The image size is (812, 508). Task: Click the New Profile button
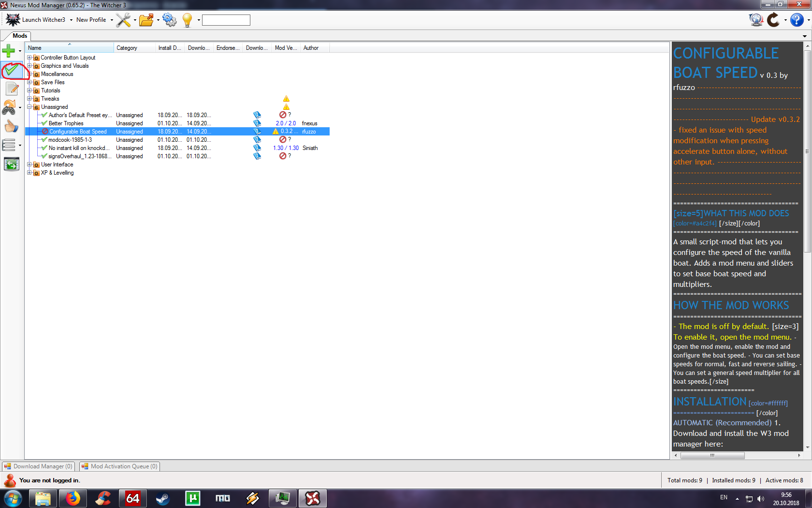91,20
